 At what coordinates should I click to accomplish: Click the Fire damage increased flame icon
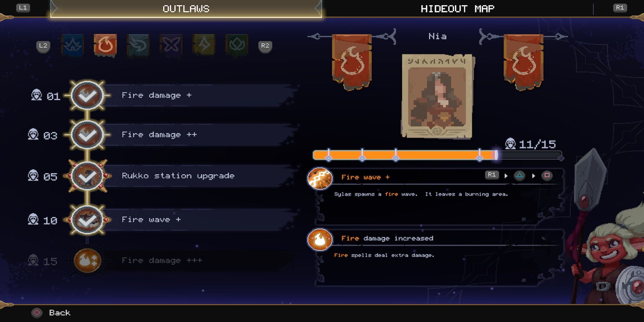(320, 240)
